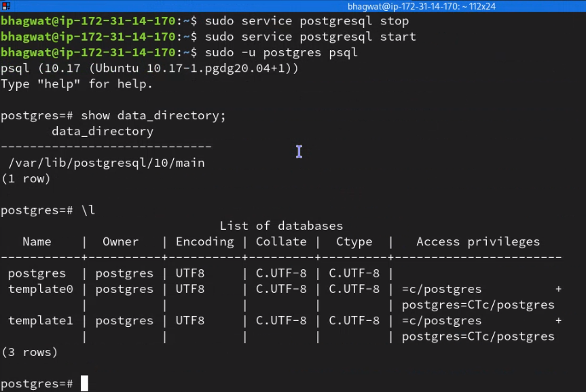
Task: Click the block cursor at the psql prompt
Action: coord(84,383)
